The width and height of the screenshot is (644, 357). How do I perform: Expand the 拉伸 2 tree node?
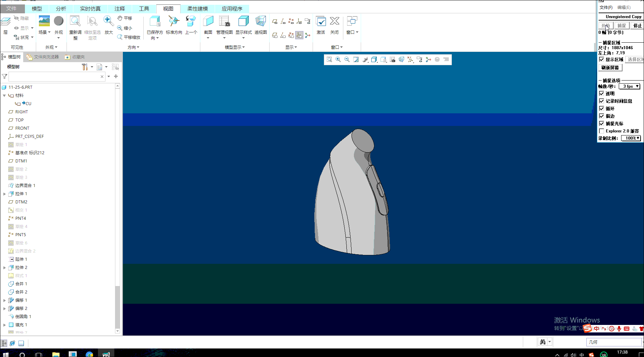click(4, 268)
